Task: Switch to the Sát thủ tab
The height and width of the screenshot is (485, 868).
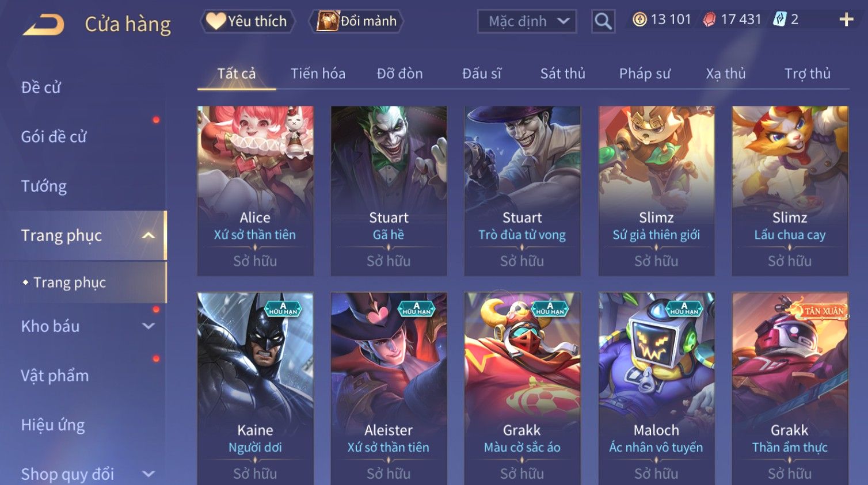Action: pos(562,74)
